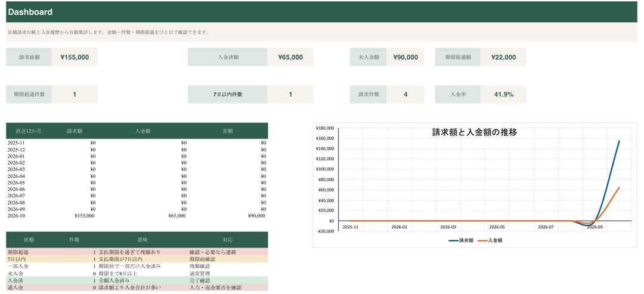Screen dimensions: 644x294
Task: Click the "入金額" column header in the monthly table
Action: pos(143,131)
